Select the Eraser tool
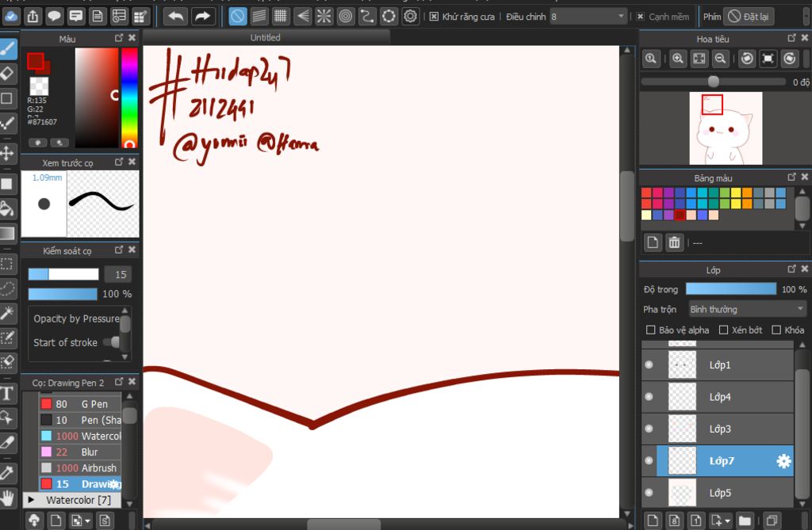Screen dimensions: 812x530 click(x=8, y=74)
